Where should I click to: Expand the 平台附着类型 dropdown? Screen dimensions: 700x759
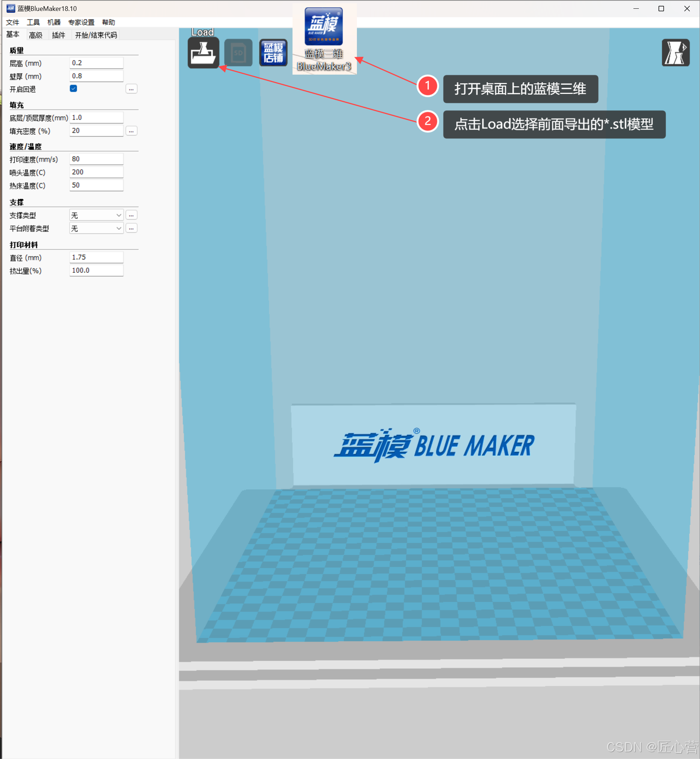click(x=96, y=229)
